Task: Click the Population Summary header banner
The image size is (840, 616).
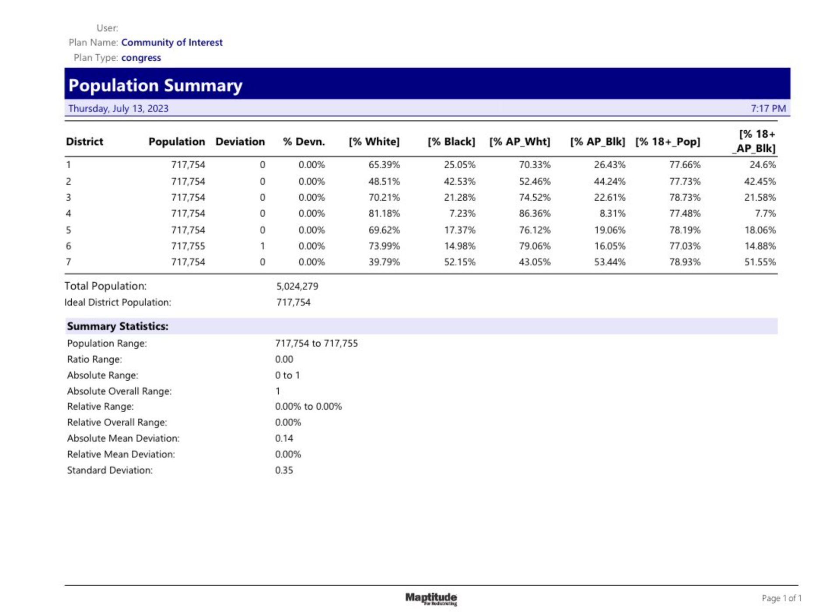Action: [427, 85]
